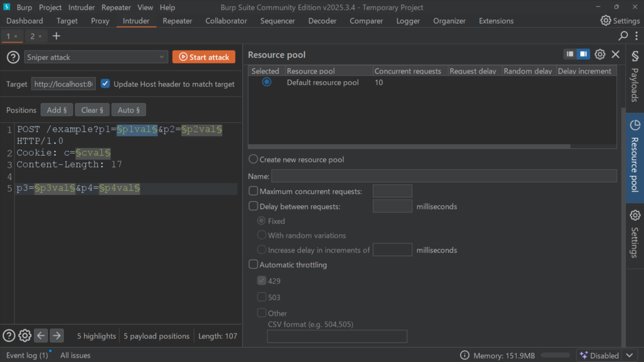Screen dimensions: 644x362
Task: Click the memory usage progress bar
Action: [x=555, y=355]
